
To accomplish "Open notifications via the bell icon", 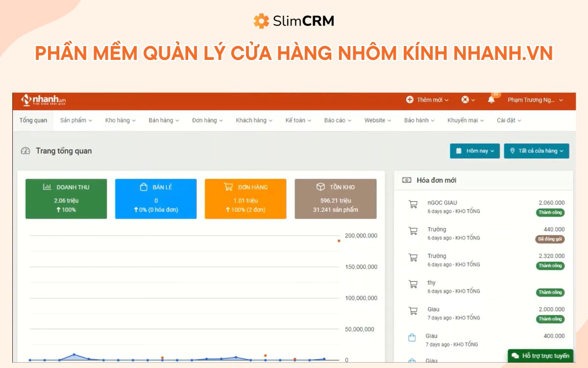I will (490, 100).
